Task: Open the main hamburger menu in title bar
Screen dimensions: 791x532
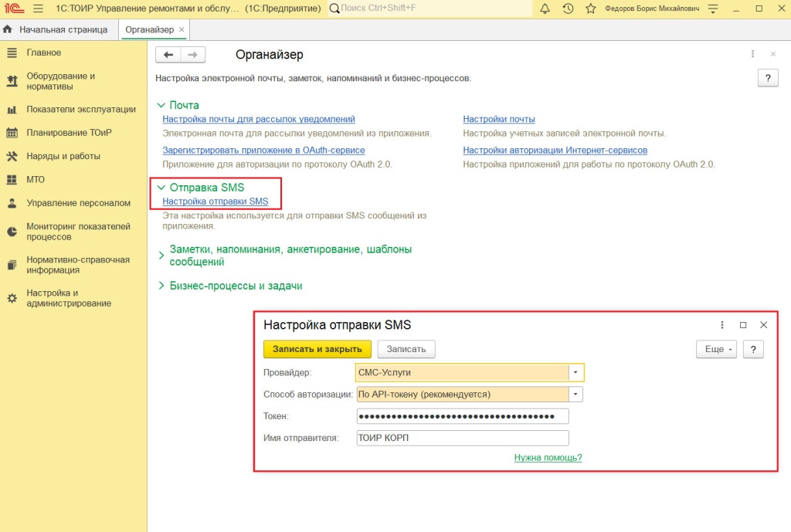Action: [38, 8]
